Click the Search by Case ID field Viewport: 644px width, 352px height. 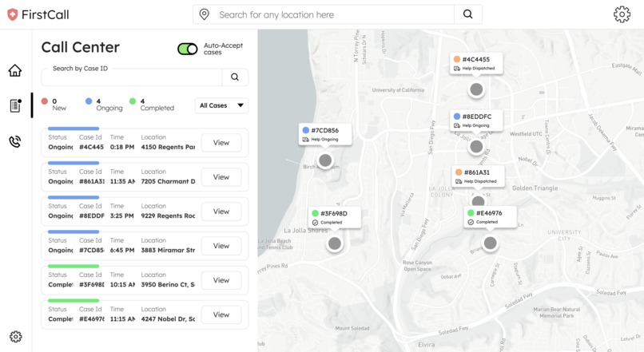[x=131, y=77]
